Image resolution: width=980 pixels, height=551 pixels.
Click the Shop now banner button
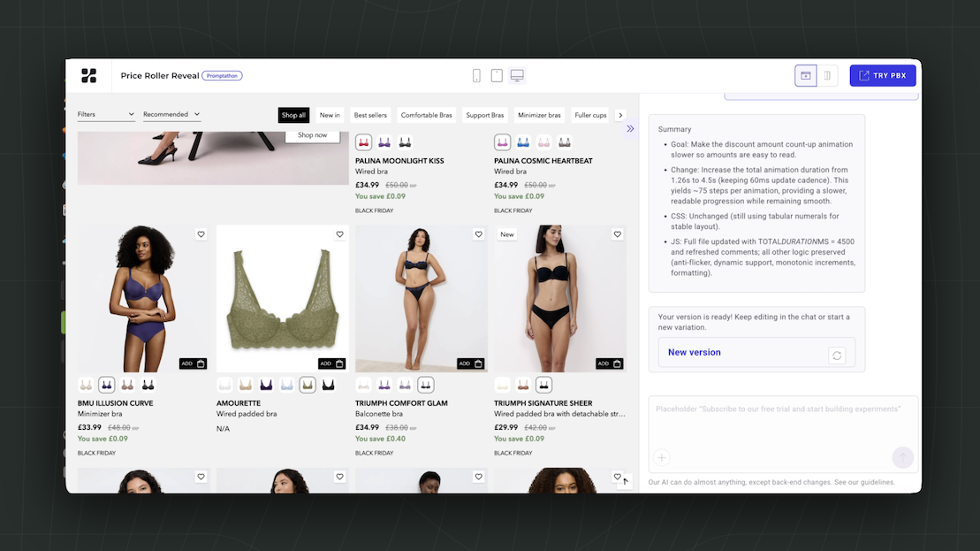313,135
